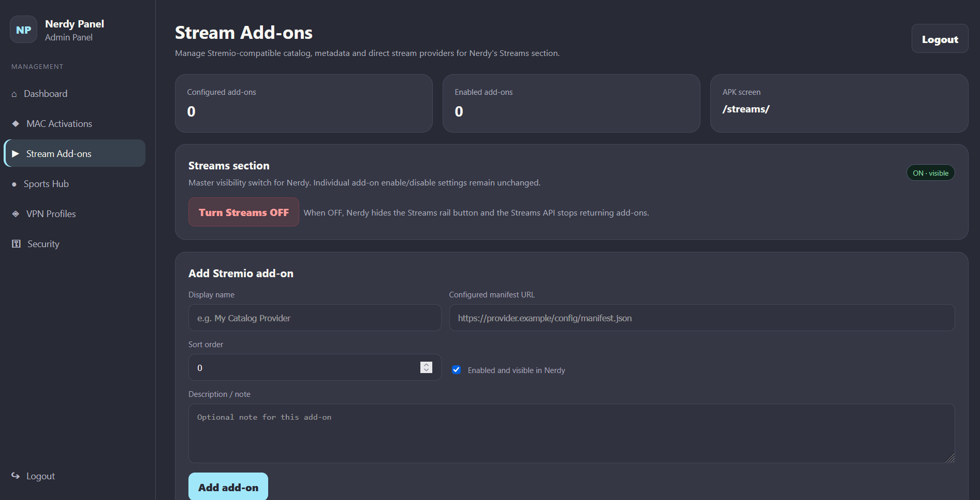Click the MANAGEMENT sidebar label

(x=37, y=67)
